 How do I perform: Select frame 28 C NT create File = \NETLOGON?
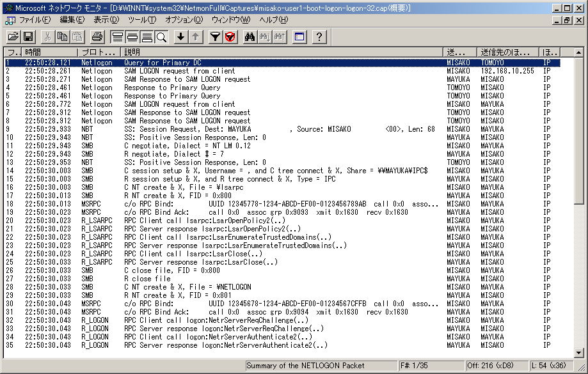(282, 286)
